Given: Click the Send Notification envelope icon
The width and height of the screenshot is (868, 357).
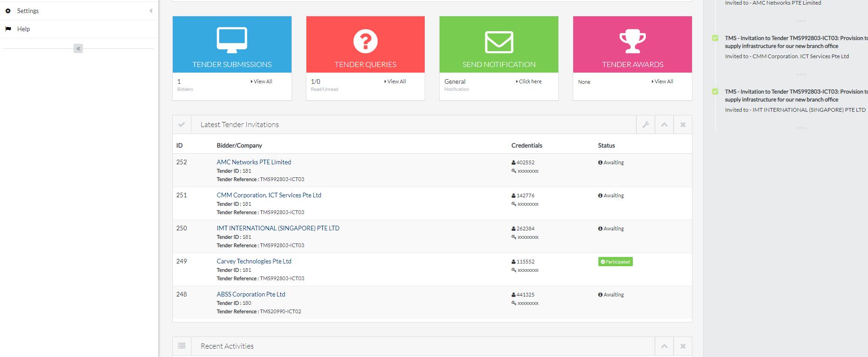Looking at the screenshot, I should coord(499,42).
